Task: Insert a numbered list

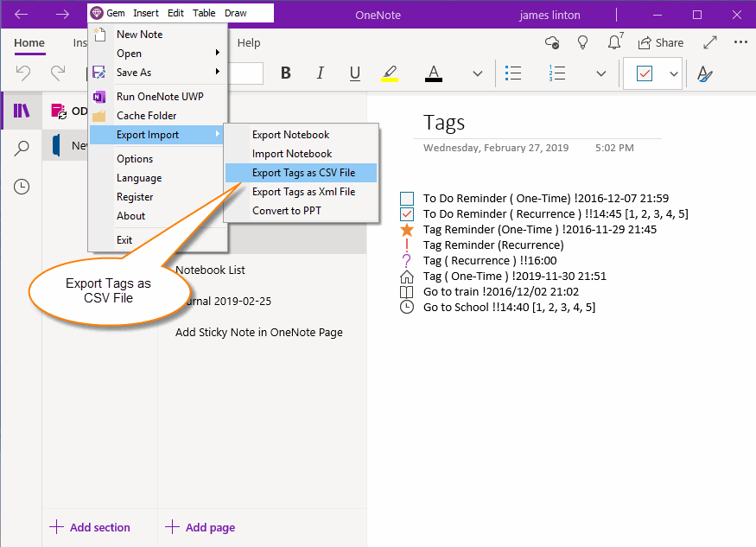Action: click(557, 73)
